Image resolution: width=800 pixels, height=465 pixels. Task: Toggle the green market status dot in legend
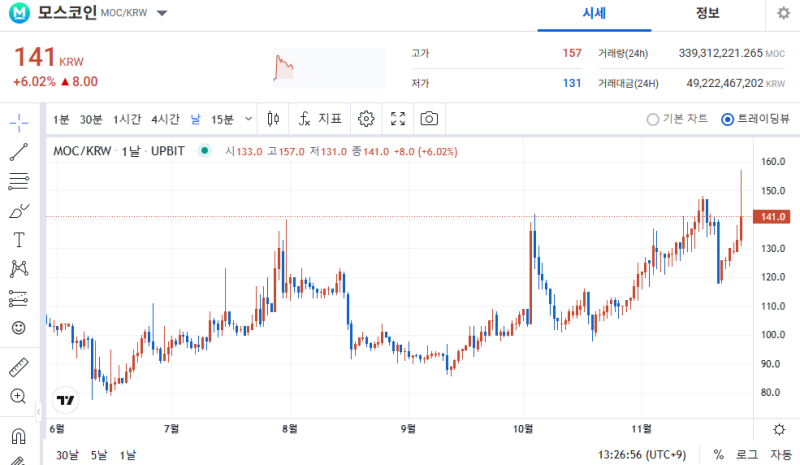click(x=205, y=151)
